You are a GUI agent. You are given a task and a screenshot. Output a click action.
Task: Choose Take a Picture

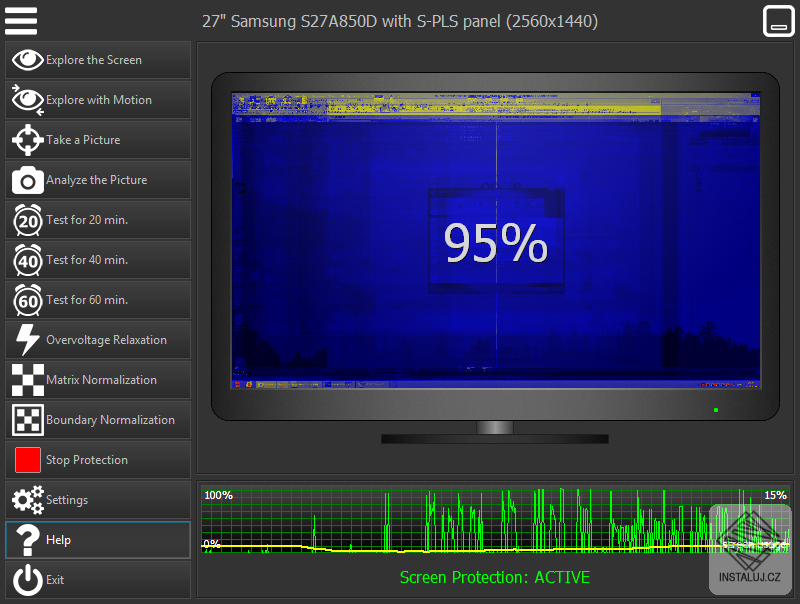83,140
